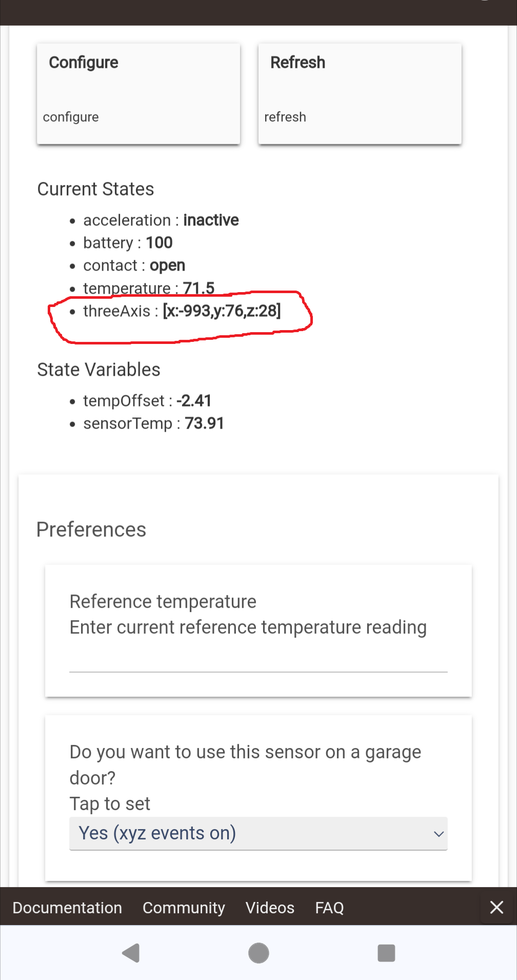Click the temperature 71.5 state entry
517x980 pixels.
pos(149,288)
